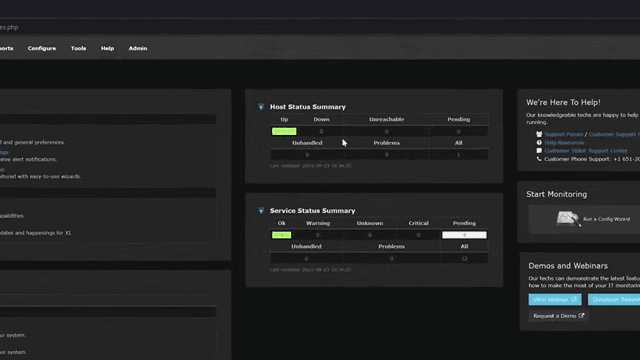
Task: Click the Host Status Summary title
Action: click(x=308, y=107)
